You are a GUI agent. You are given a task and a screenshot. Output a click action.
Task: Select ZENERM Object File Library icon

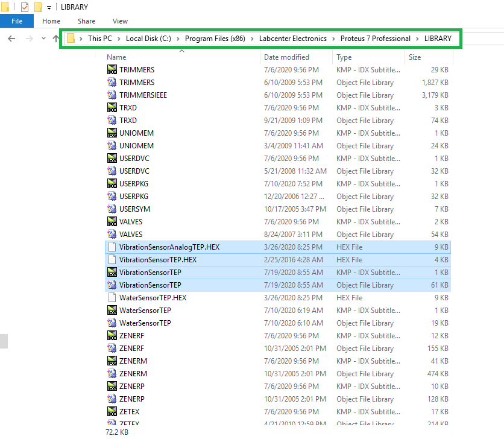pyautogui.click(x=112, y=374)
